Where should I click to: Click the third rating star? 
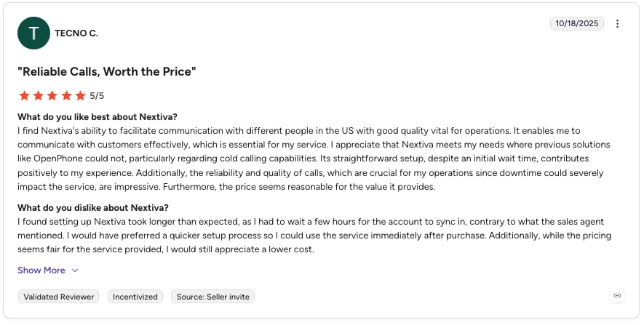point(52,96)
